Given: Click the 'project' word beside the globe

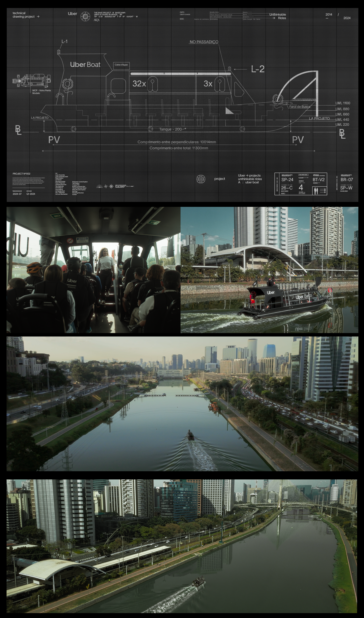Looking at the screenshot, I should pyautogui.click(x=219, y=179).
